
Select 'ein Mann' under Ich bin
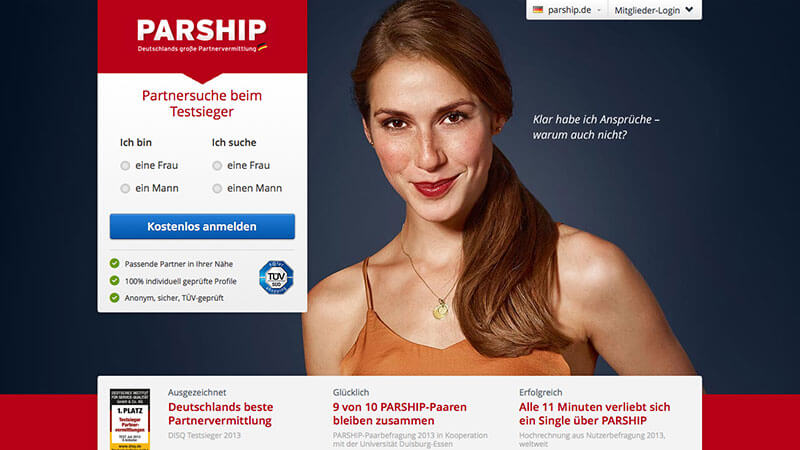point(125,189)
